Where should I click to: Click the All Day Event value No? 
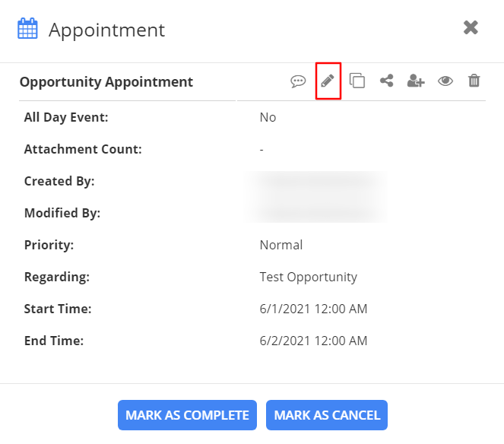click(268, 117)
